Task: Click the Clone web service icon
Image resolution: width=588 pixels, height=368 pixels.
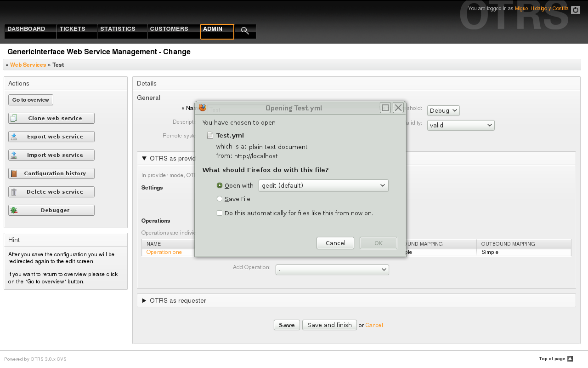Action: pyautogui.click(x=14, y=118)
